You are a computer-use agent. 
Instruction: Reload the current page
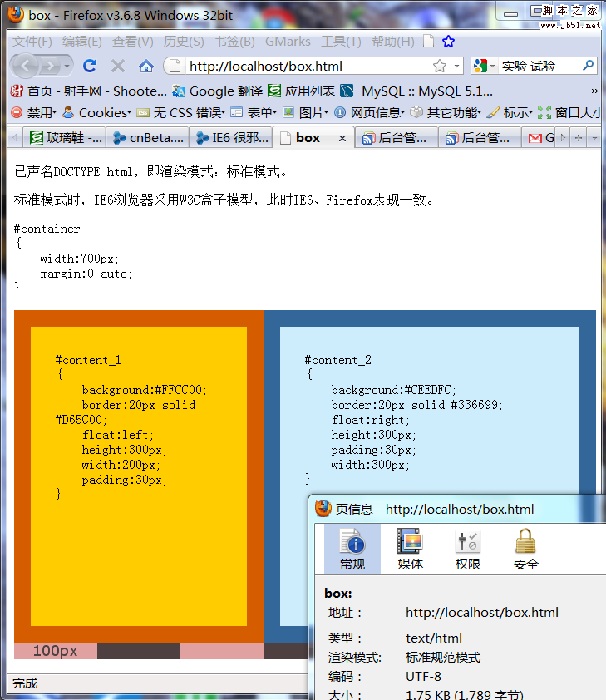[90, 66]
